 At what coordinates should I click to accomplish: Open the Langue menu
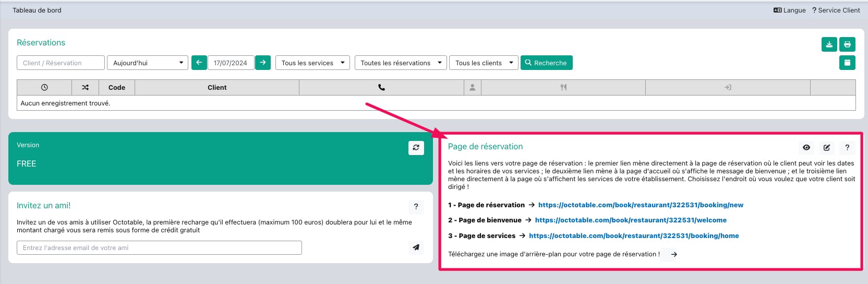click(789, 10)
